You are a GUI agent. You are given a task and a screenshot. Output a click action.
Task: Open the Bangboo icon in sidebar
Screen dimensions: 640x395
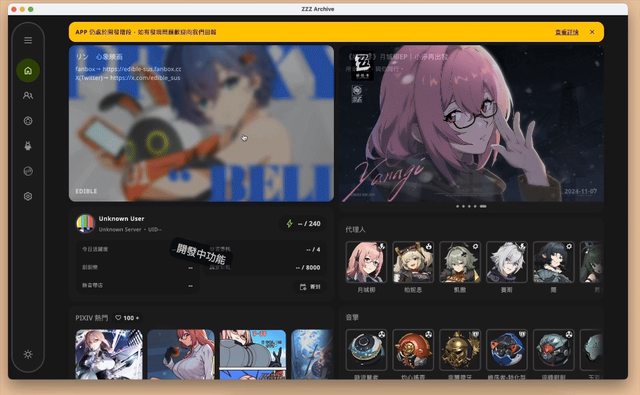pyautogui.click(x=28, y=146)
